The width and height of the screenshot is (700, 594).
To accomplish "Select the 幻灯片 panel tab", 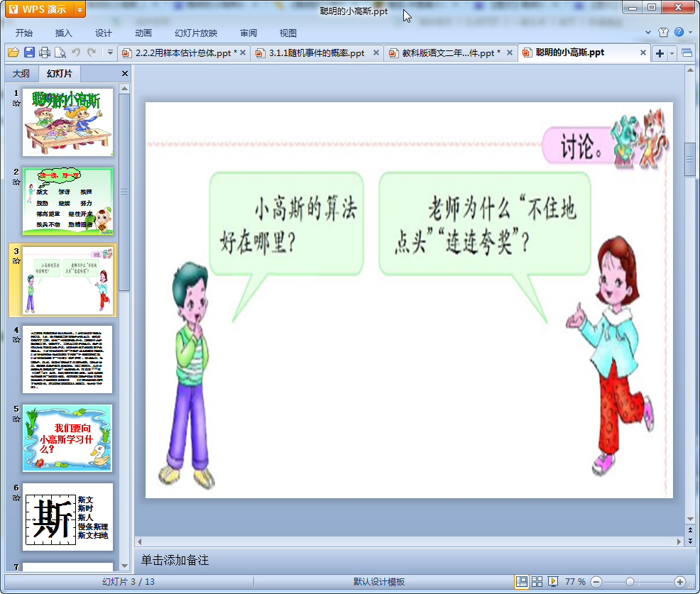I will (x=60, y=74).
